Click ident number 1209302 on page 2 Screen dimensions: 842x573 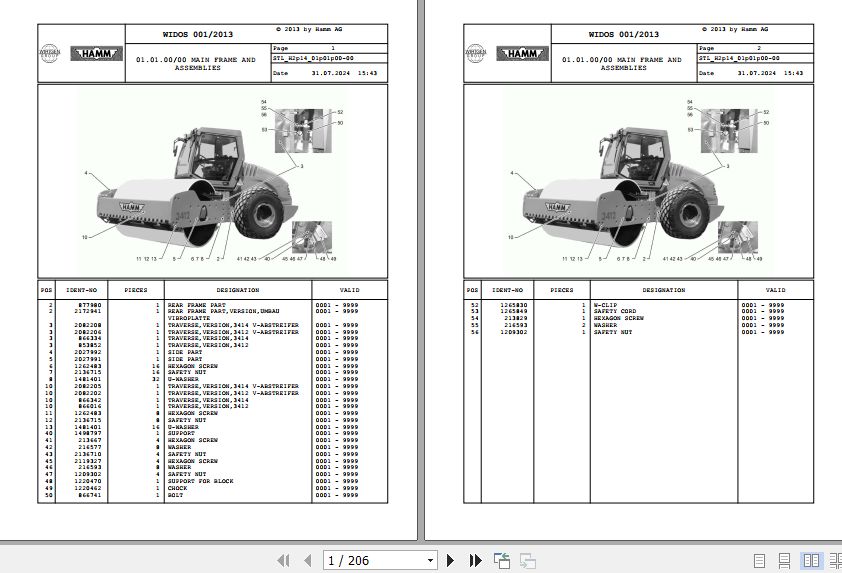(x=513, y=332)
